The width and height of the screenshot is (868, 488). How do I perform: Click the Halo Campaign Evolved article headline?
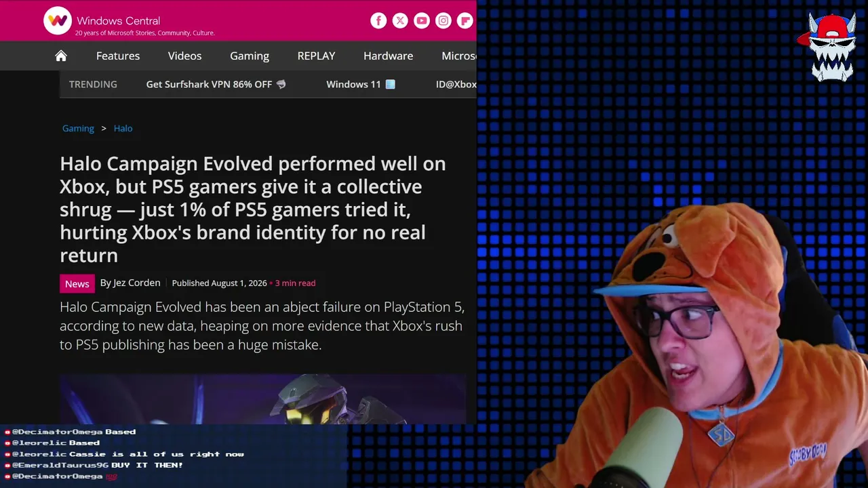[253, 209]
